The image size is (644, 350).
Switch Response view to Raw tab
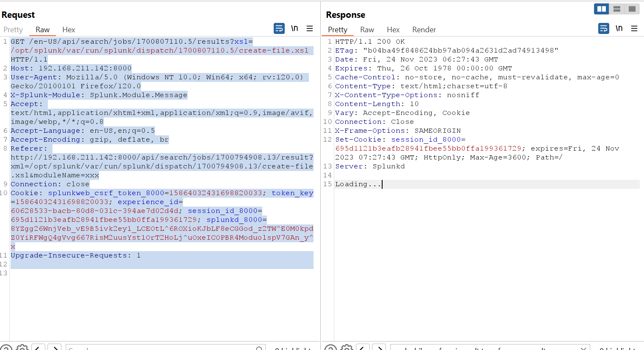pos(367,30)
